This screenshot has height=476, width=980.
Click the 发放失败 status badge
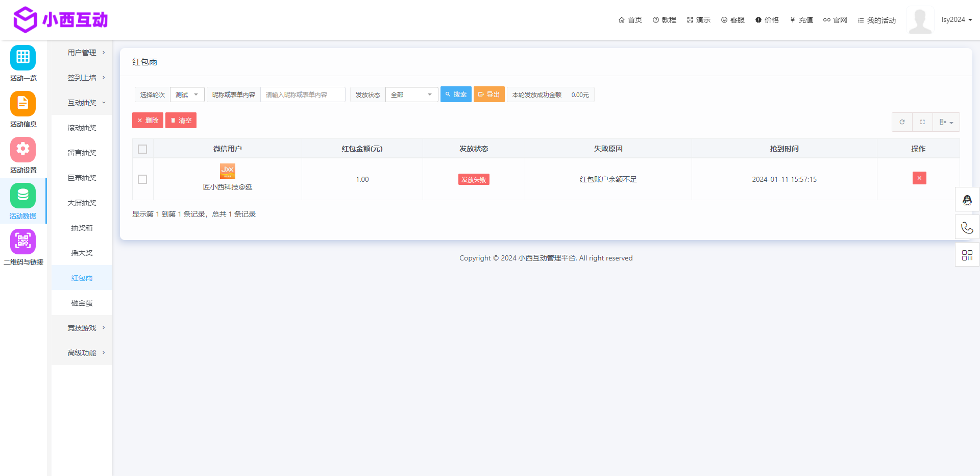pyautogui.click(x=474, y=179)
